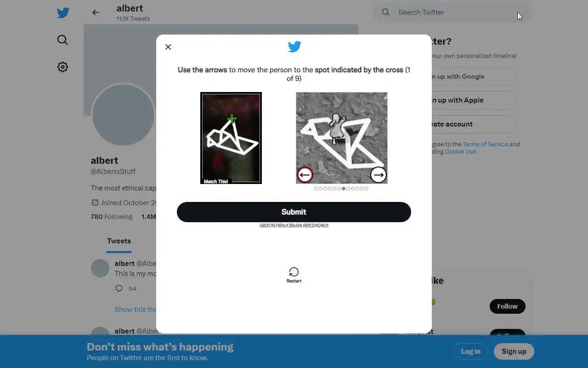Select the green active progress dot
Image resolution: width=588 pixels, height=368 pixels.
point(344,189)
